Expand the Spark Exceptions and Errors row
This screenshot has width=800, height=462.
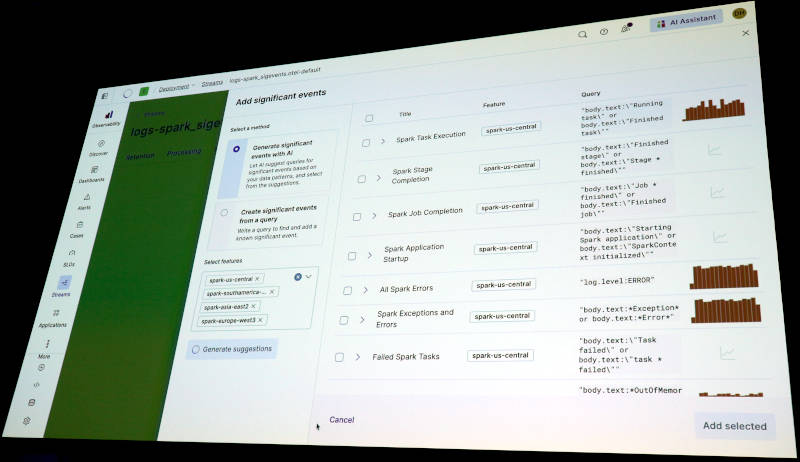[362, 320]
